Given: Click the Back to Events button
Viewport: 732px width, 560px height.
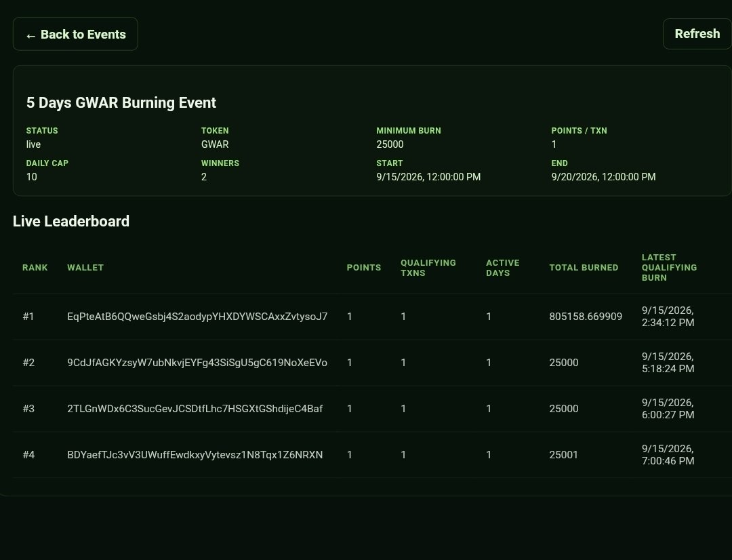Looking at the screenshot, I should (x=75, y=34).
